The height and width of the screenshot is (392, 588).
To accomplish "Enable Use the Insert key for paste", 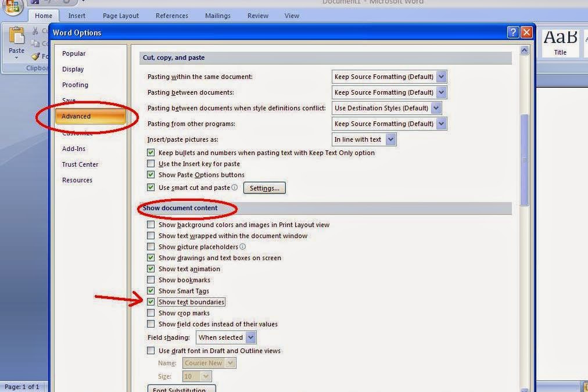I will pos(150,164).
